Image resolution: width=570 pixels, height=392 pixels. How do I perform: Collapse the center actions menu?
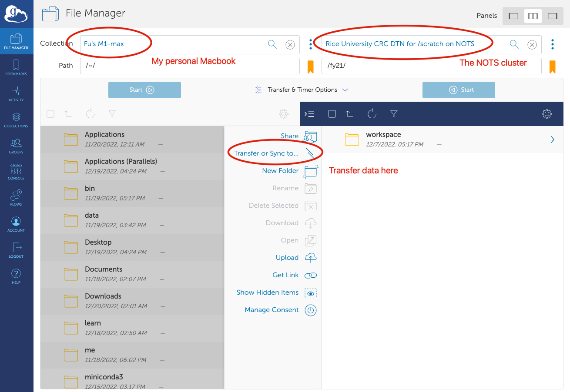tap(309, 114)
